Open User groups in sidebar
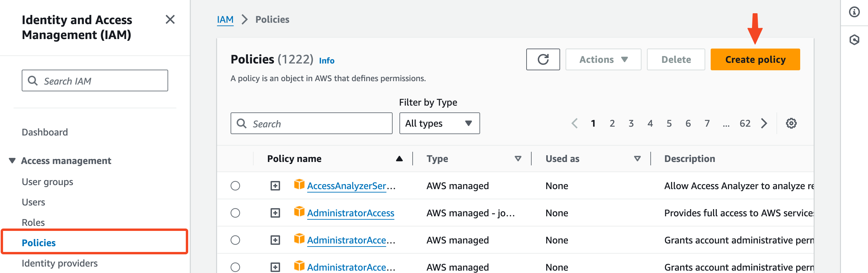Viewport: 868px width, 273px height. pyautogui.click(x=47, y=182)
